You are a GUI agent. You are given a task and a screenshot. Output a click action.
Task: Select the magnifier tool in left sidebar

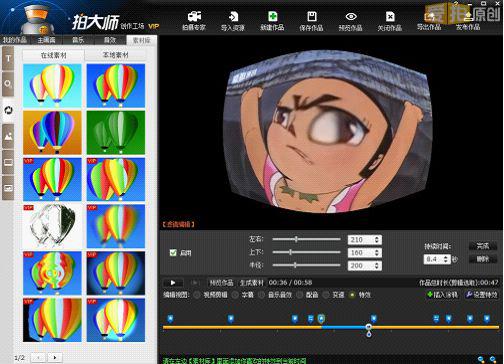[x=8, y=84]
